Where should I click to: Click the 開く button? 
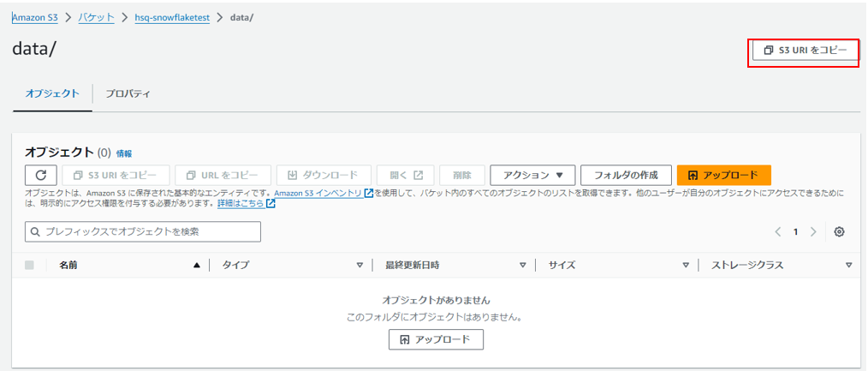click(x=406, y=175)
